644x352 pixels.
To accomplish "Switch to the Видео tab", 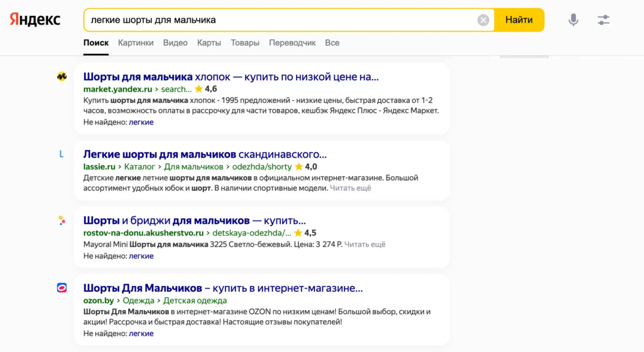I will click(x=175, y=43).
